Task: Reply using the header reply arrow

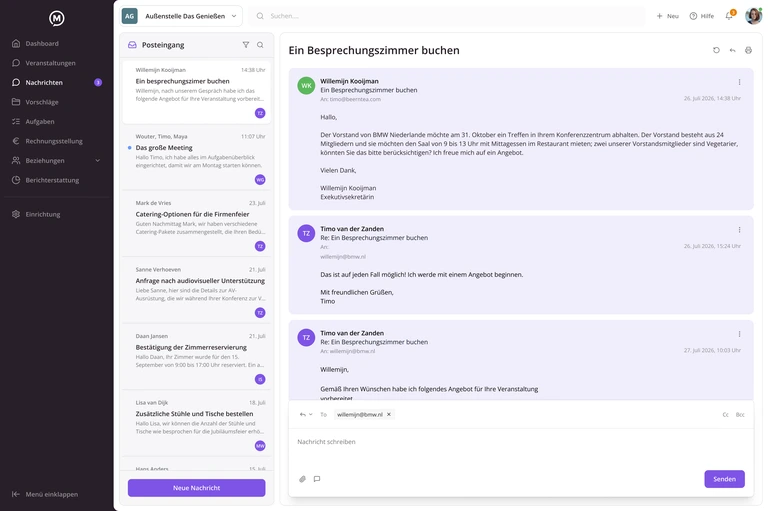Action: point(732,50)
